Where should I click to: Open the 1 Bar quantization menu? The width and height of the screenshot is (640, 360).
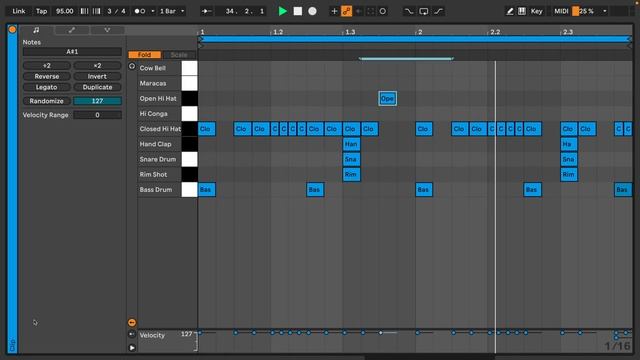[x=172, y=11]
